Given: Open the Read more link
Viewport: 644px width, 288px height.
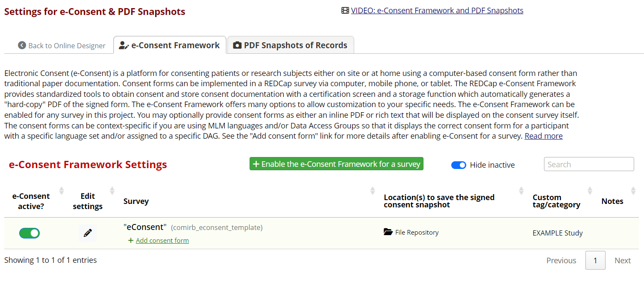Looking at the screenshot, I should pos(543,135).
